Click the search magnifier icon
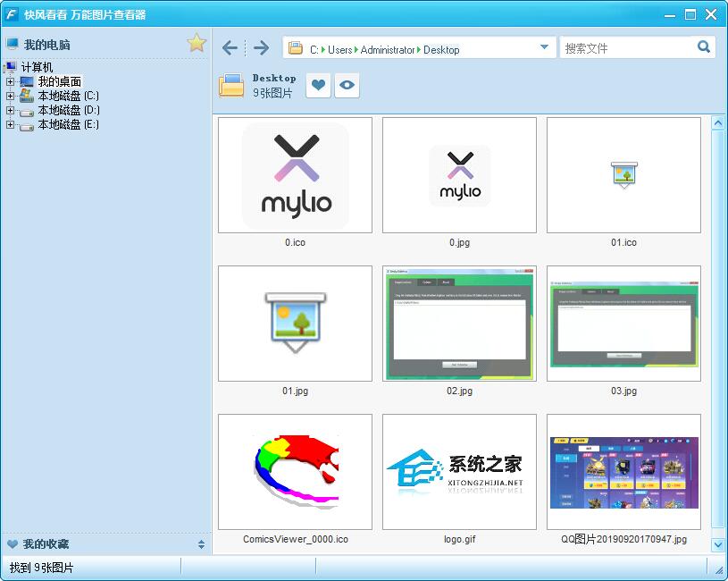This screenshot has height=581, width=728. tap(704, 46)
